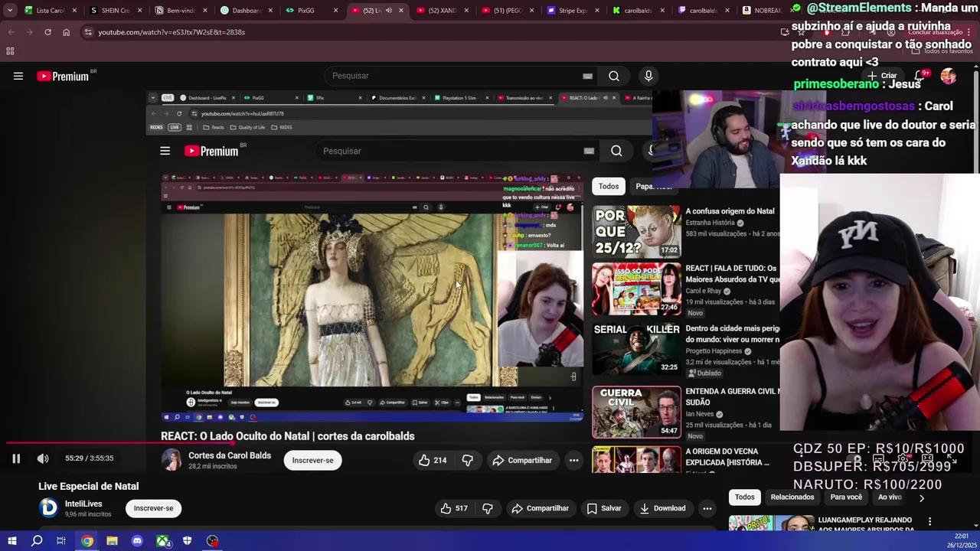Subscribe to InteliLives with Inscrever-se

(x=153, y=508)
